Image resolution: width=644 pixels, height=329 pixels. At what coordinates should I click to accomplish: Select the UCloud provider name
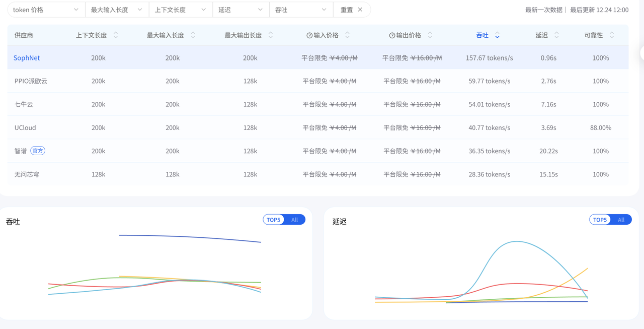pyautogui.click(x=25, y=127)
